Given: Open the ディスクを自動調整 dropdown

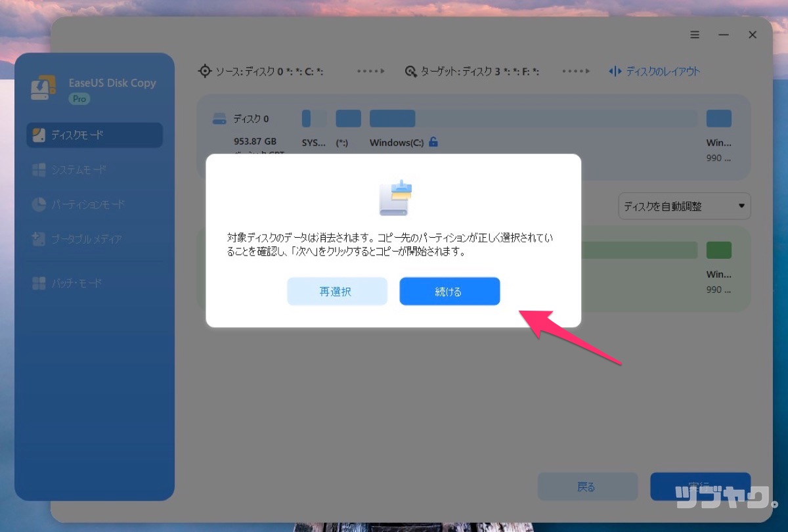Looking at the screenshot, I should [x=684, y=206].
